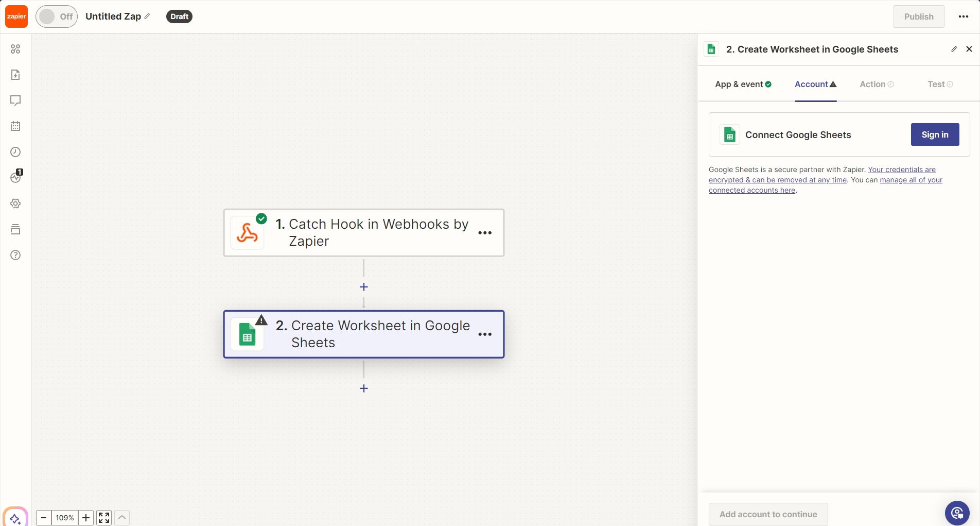The width and height of the screenshot is (980, 526).
Task: Sign in to connect Google Sheets
Action: tap(935, 134)
